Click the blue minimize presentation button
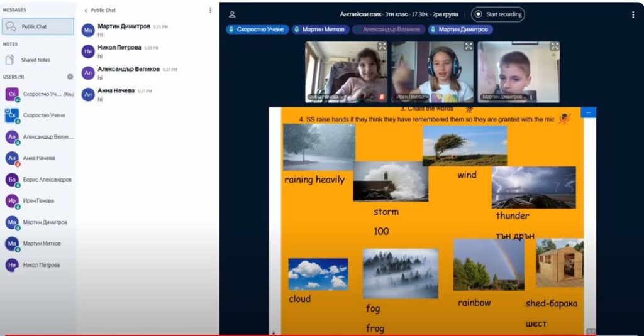Image resolution: width=644 pixels, height=336 pixels. coord(588,112)
